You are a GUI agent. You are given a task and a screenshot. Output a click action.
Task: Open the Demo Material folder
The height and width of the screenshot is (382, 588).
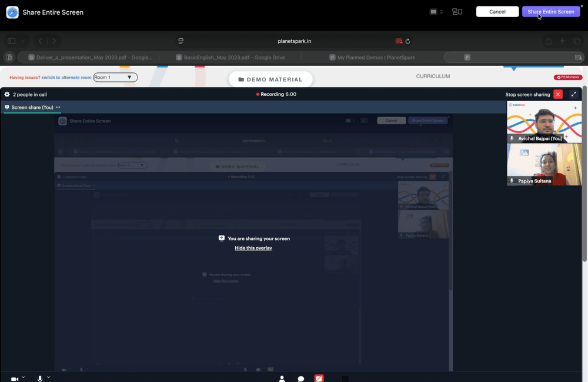270,79
